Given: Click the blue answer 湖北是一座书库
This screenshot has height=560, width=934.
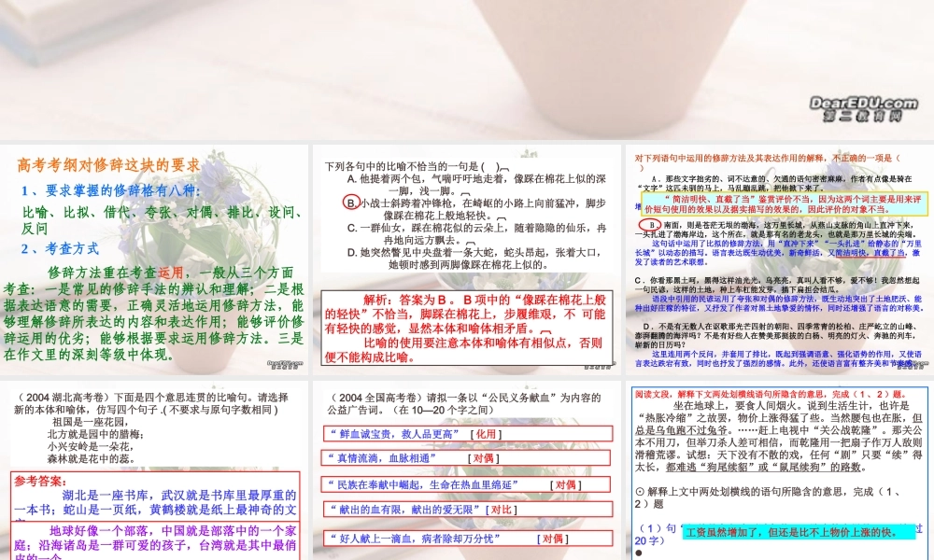Looking at the screenshot, I should coord(155,503).
